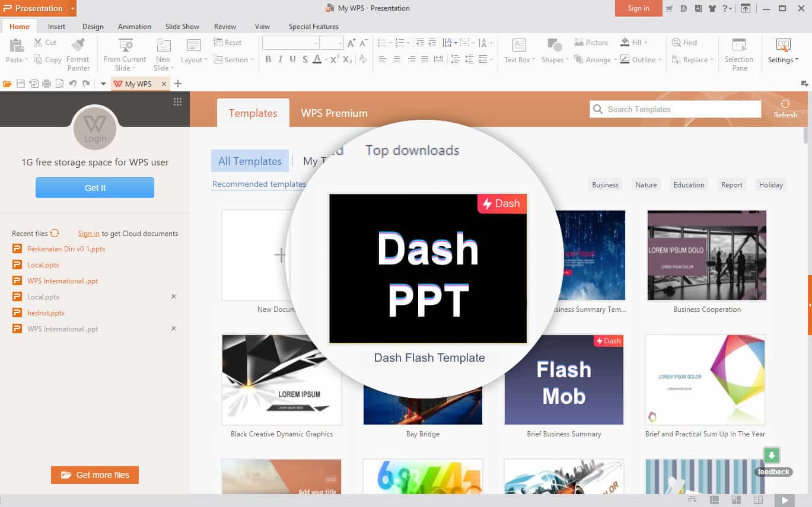This screenshot has height=507, width=812.
Task: Click the New Slide icon
Action: coord(163,46)
